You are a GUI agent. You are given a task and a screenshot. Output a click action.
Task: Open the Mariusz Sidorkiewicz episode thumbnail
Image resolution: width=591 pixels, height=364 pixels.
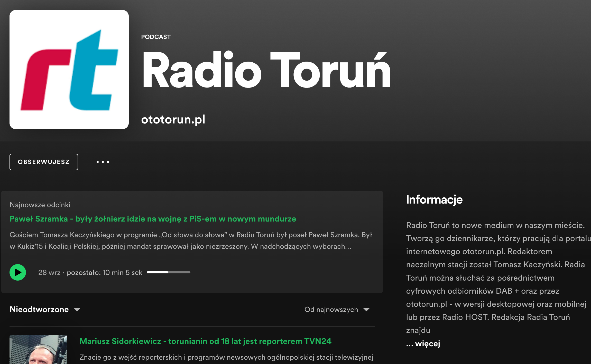(x=38, y=349)
